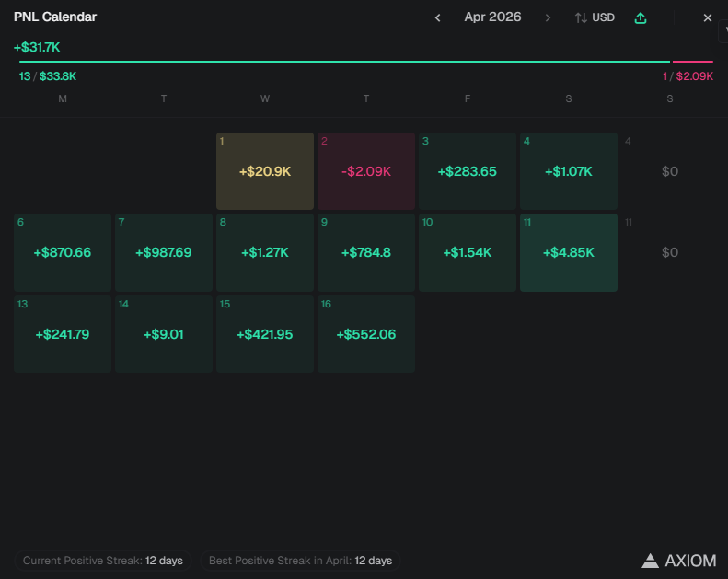The image size is (728, 579).
Task: Click the Current Positive Streak badge
Action: pos(102,561)
